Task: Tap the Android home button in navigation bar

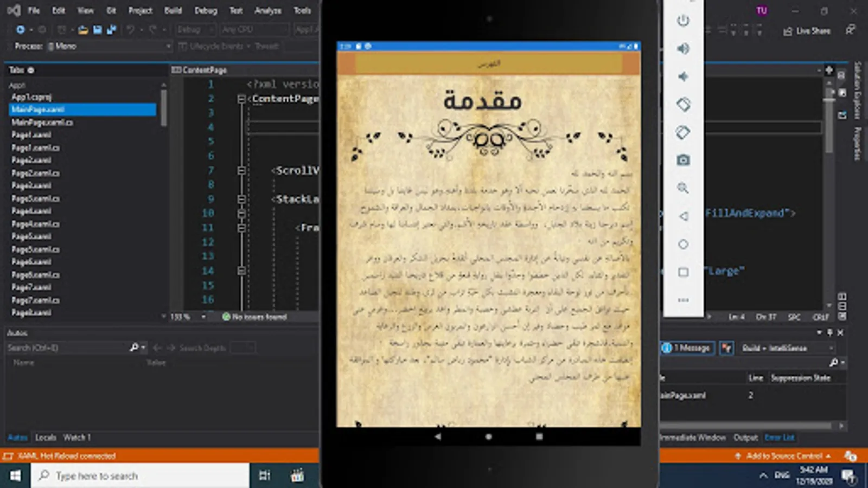Action: coord(488,436)
